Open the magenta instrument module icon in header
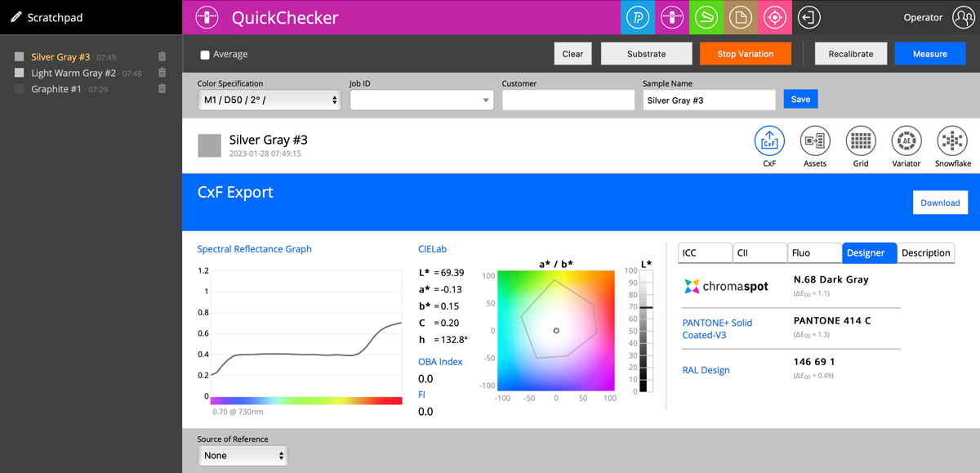Image resolution: width=980 pixels, height=473 pixels. pos(671,17)
